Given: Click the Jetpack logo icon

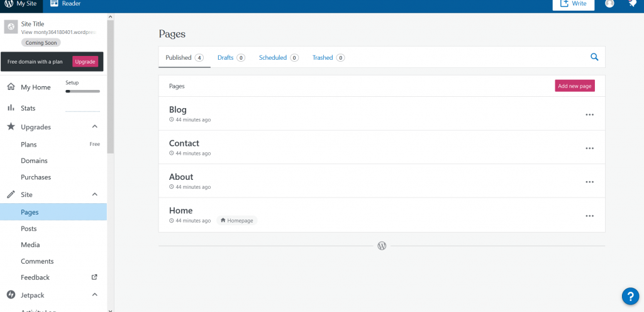Looking at the screenshot, I should coord(11,295).
